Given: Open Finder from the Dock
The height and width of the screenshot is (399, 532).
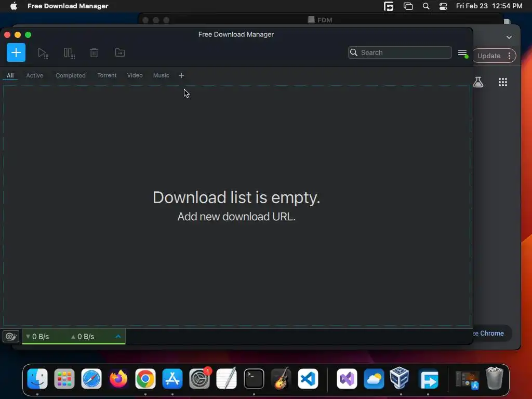Looking at the screenshot, I should pyautogui.click(x=37, y=379).
